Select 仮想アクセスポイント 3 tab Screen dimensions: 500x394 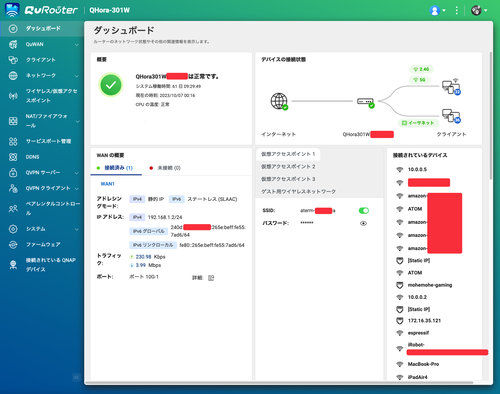(x=288, y=179)
